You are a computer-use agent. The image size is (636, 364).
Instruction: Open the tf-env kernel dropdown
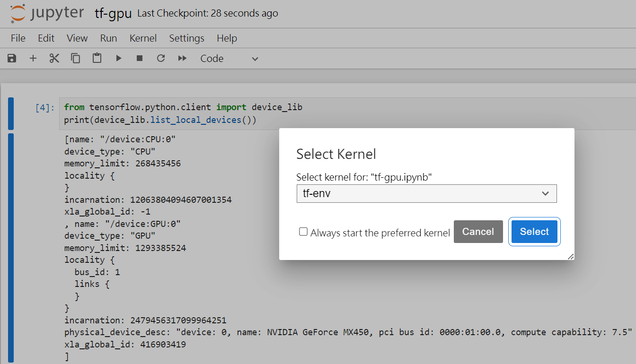coord(426,193)
